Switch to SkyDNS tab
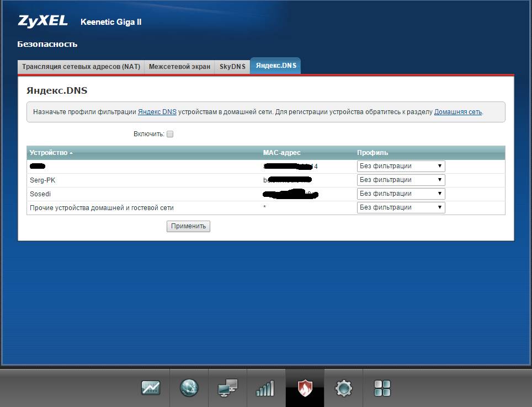The width and height of the screenshot is (532, 407). (232, 67)
